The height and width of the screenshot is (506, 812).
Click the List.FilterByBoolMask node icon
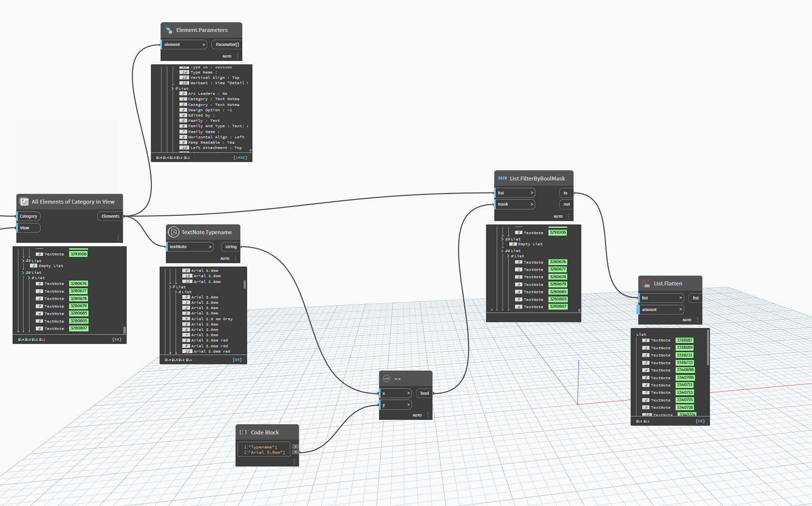click(502, 179)
